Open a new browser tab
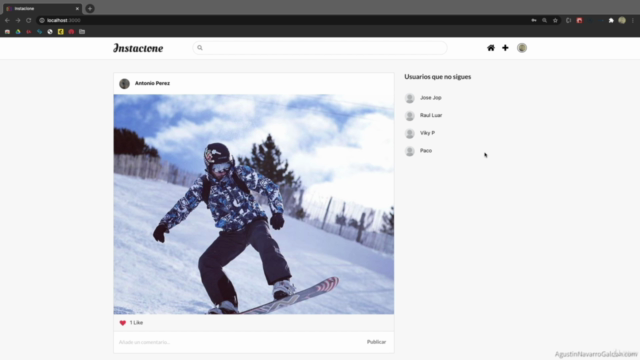 pyautogui.click(x=90, y=9)
